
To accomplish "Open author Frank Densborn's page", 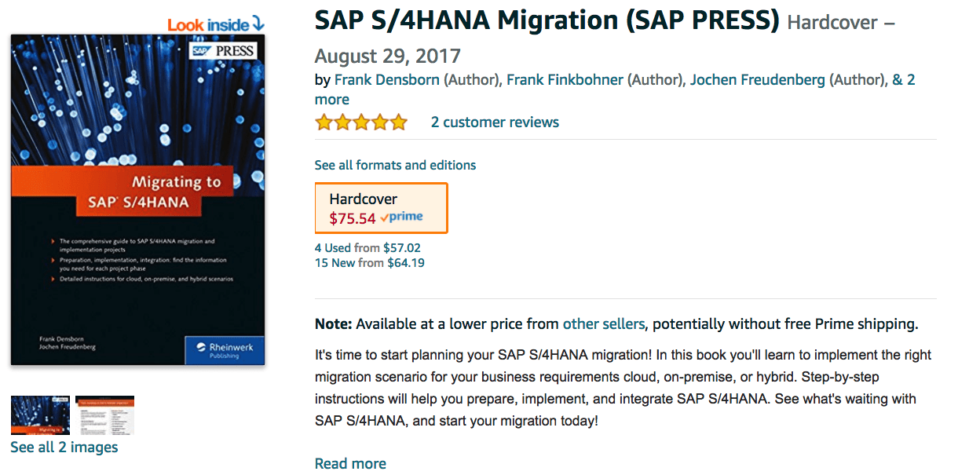I will (x=387, y=80).
